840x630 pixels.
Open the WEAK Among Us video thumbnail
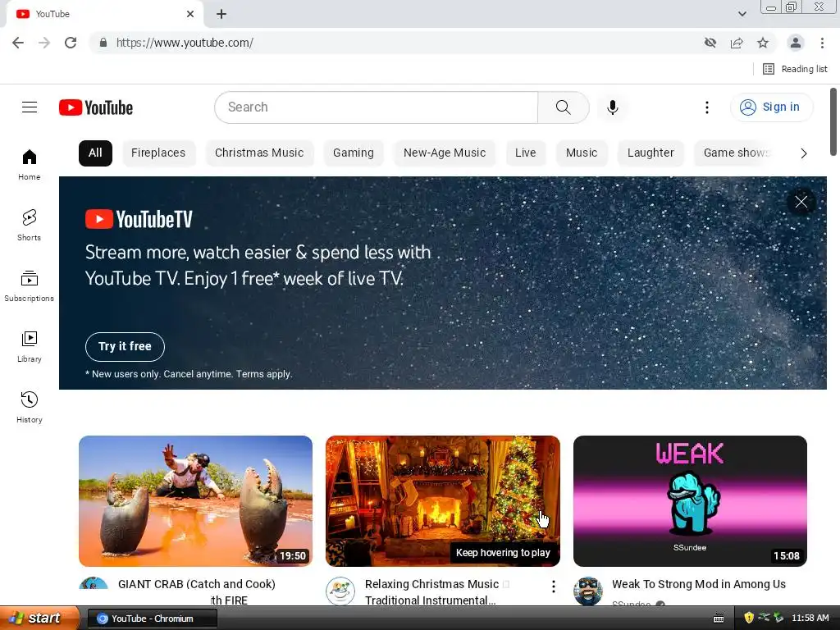coord(690,501)
